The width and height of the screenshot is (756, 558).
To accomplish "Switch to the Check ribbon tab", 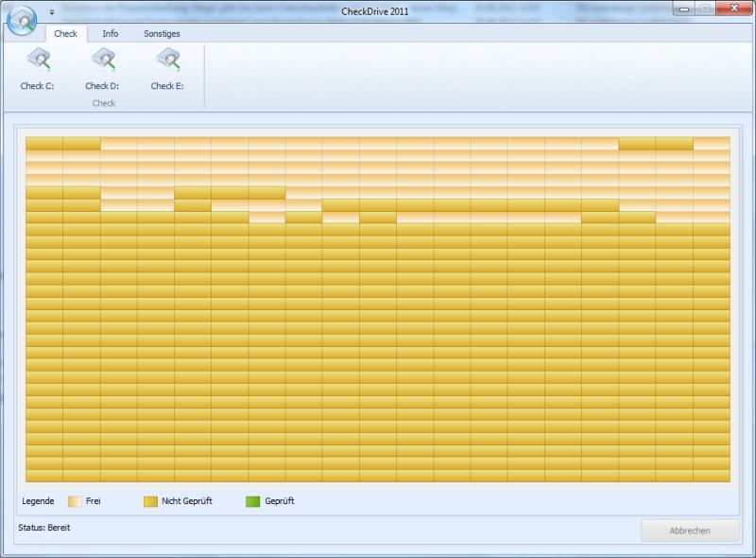I will pyautogui.click(x=66, y=33).
